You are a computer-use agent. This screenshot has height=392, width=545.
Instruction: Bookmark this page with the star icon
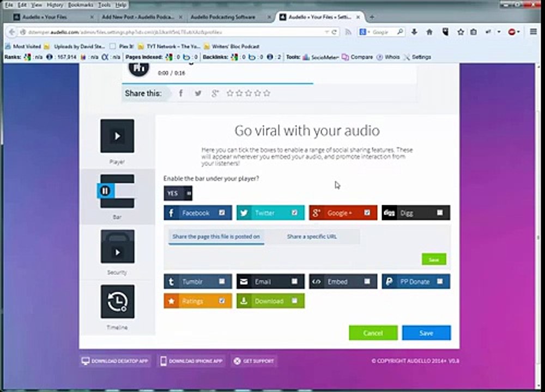pos(461,32)
